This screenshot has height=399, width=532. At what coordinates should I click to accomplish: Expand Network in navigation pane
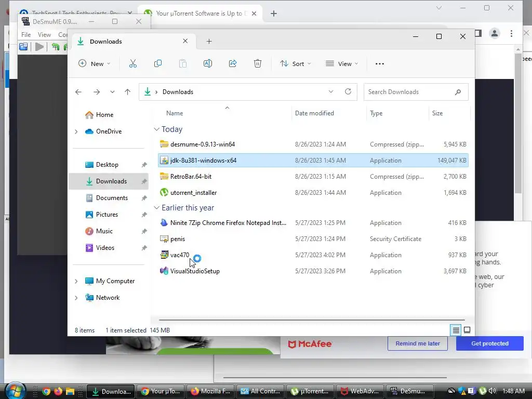pyautogui.click(x=76, y=298)
